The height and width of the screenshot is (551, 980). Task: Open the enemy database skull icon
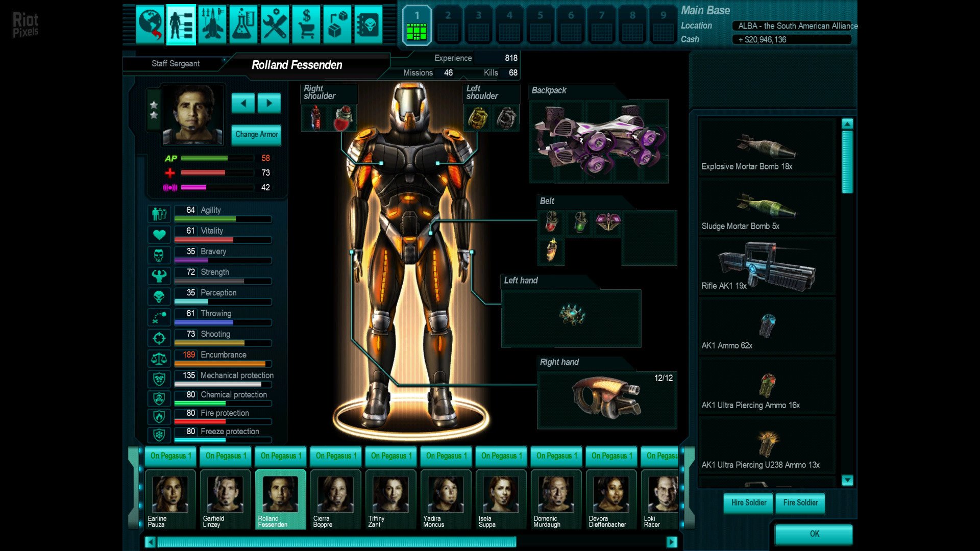(369, 24)
